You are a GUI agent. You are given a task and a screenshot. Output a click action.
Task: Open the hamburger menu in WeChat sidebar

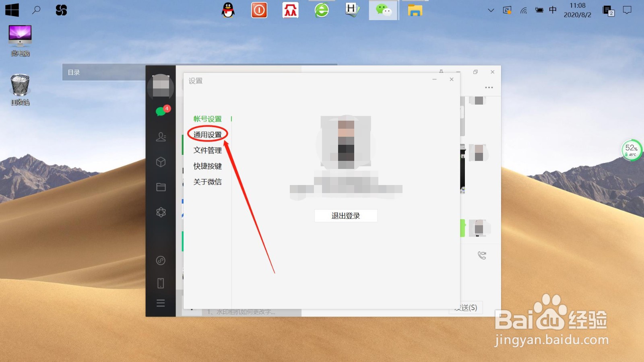pos(161,303)
